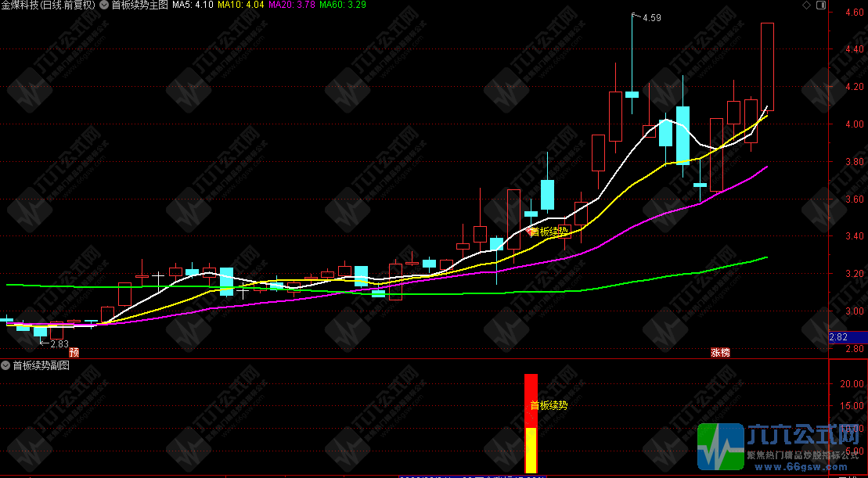
Task: Click the 九九公式网 logo icon
Action: pyautogui.click(x=719, y=447)
